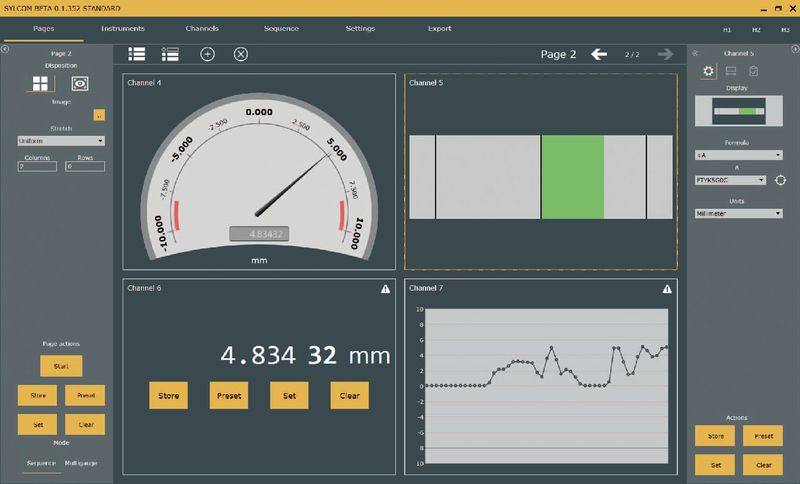Go to previous page with left arrow

[x=599, y=54]
